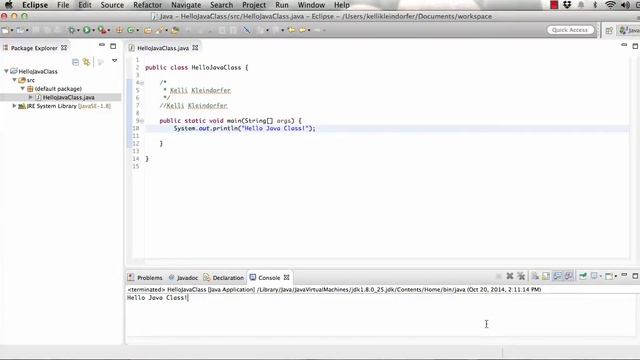Screen dimensions: 640x360
Task: Select the Package Explorer tab
Action: click(34, 48)
